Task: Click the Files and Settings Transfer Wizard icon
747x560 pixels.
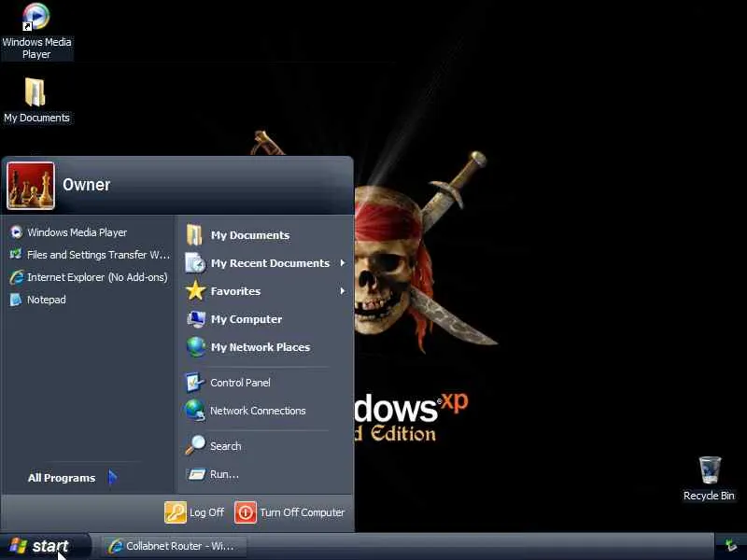Action: click(16, 254)
